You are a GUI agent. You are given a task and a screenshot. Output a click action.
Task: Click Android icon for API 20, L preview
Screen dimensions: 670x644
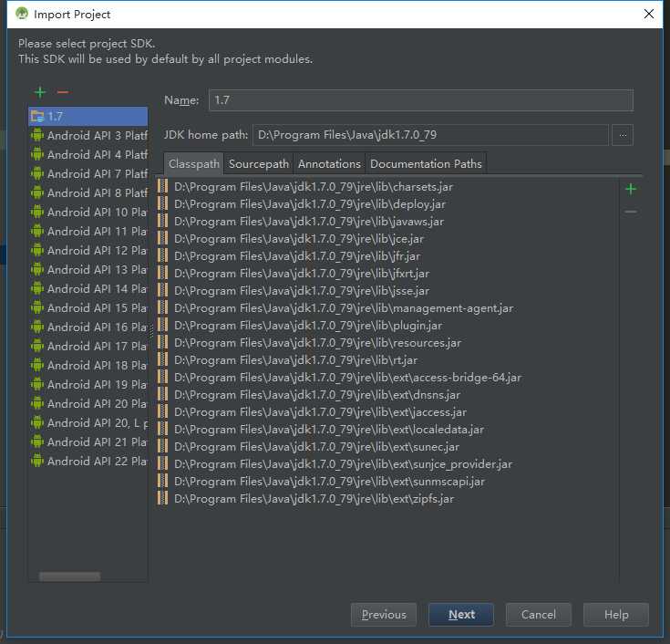37,423
